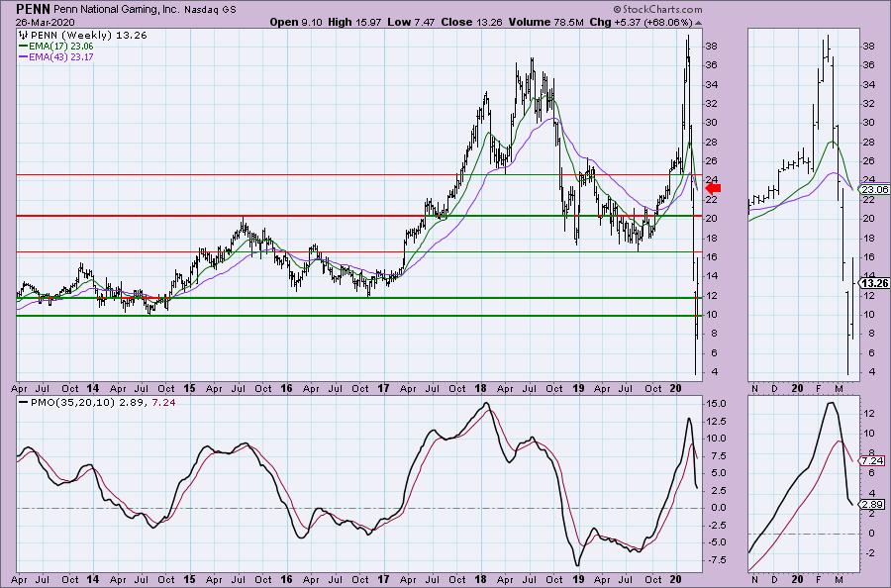Click the black PMO legend line swatch
The image size is (891, 588).
coord(24,402)
